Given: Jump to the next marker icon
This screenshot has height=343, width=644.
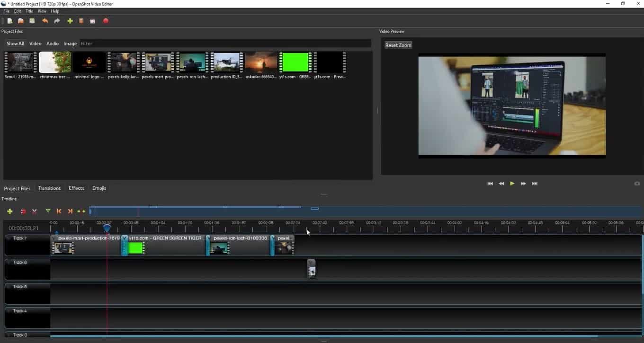Looking at the screenshot, I should pos(70,211).
